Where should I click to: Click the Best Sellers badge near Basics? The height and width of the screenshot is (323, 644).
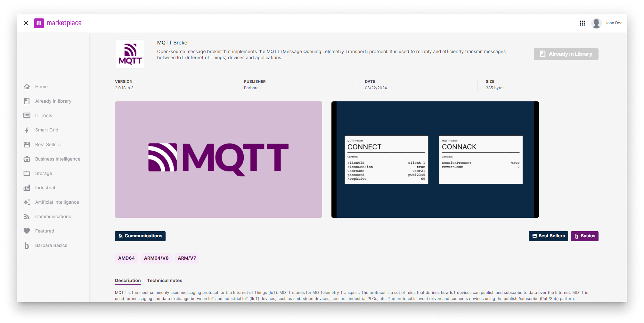pyautogui.click(x=548, y=236)
